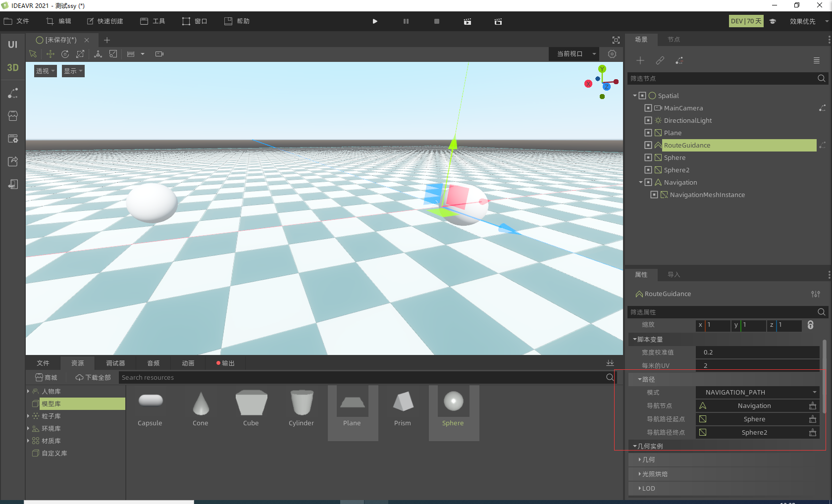832x504 pixels.
Task: Click assign icon next to Navigation node field
Action: 813,406
